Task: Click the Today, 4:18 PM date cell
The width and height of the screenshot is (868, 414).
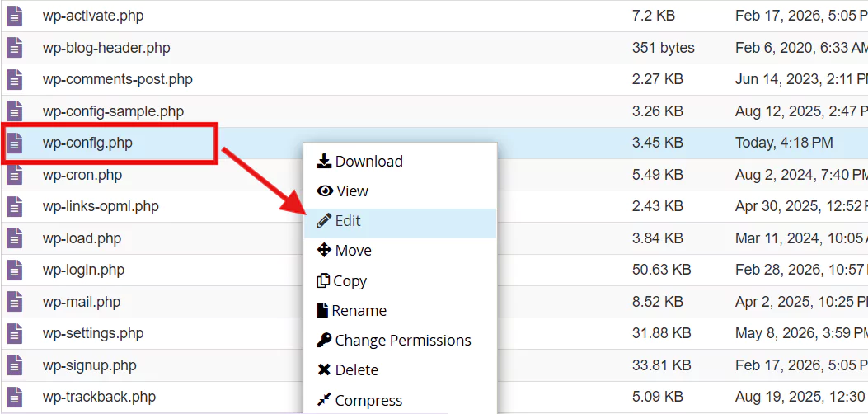Action: coord(784,143)
